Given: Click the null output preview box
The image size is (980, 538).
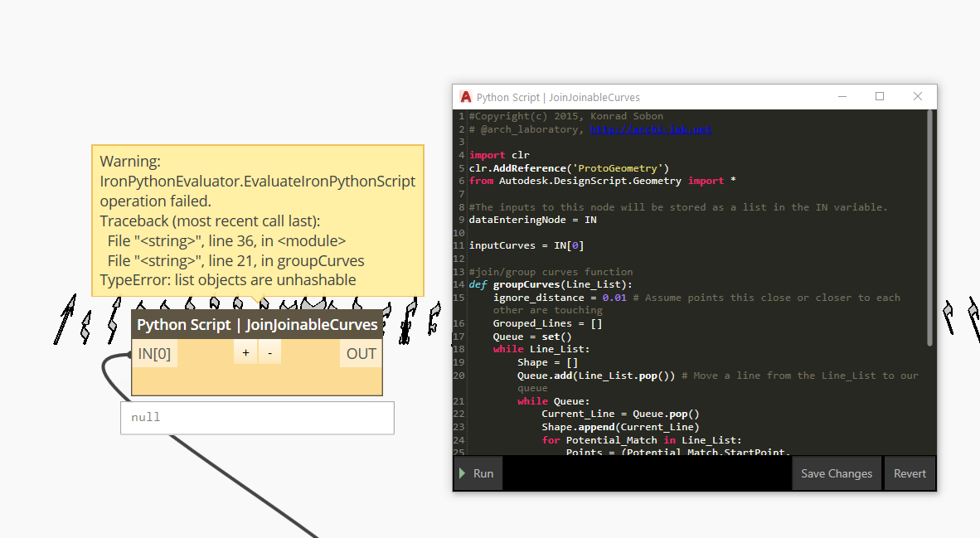Looking at the screenshot, I should [x=258, y=418].
